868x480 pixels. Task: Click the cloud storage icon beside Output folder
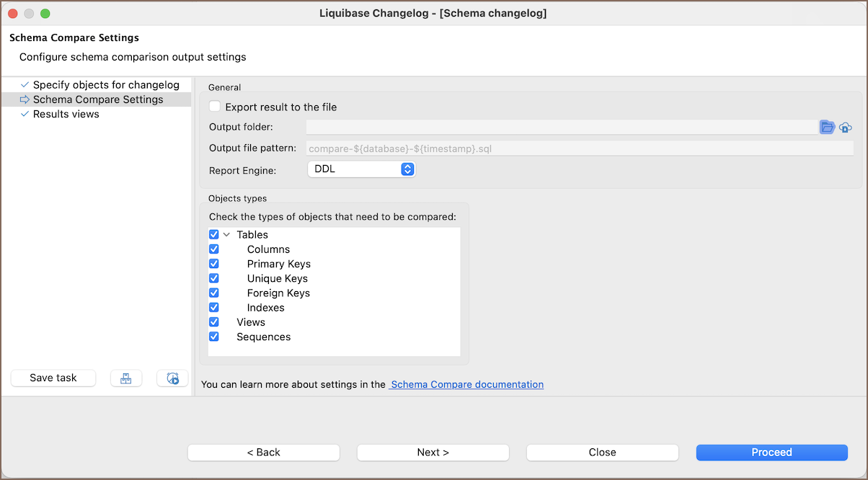(846, 128)
